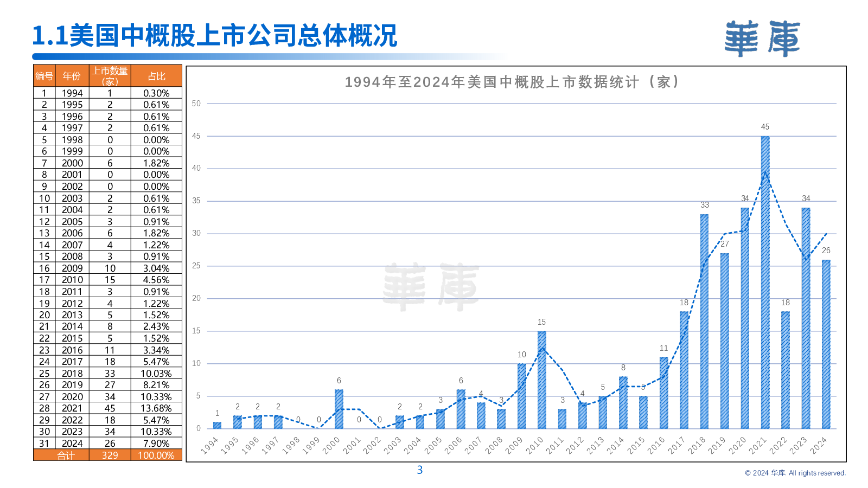Select the 2010 bar labeled 15
The width and height of the screenshot is (868, 488).
tap(541, 380)
